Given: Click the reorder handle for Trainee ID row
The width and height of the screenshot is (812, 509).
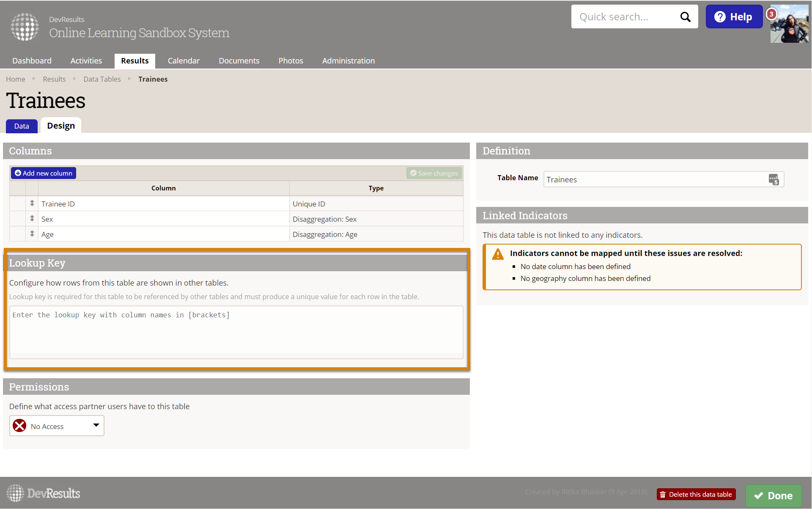Looking at the screenshot, I should 32,204.
